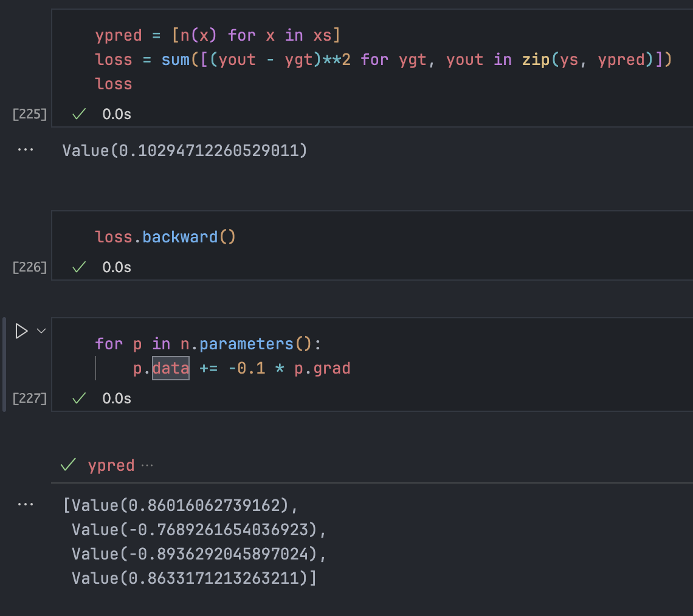Viewport: 693px width, 616px height.
Task: Select execution count [227]
Action: (x=30, y=399)
